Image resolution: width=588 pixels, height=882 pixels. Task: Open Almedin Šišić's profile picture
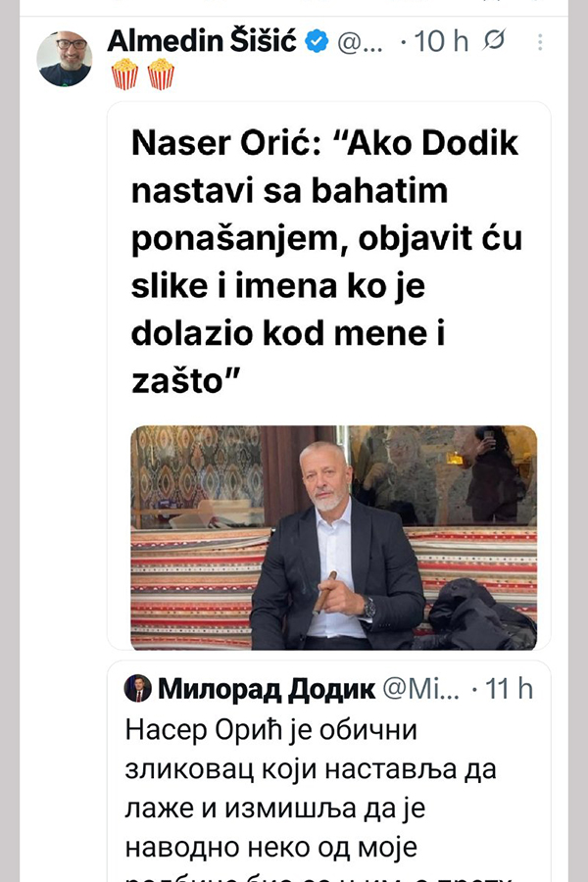point(64,59)
